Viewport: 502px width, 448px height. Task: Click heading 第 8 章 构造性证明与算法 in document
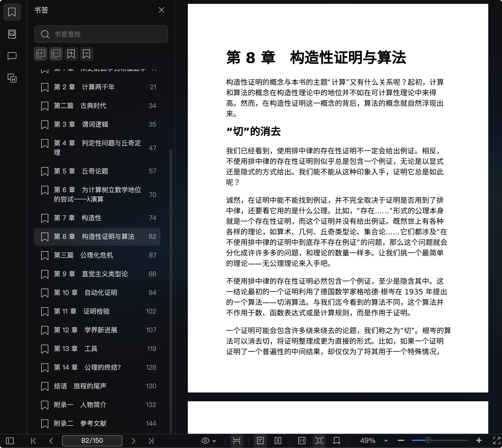point(316,57)
